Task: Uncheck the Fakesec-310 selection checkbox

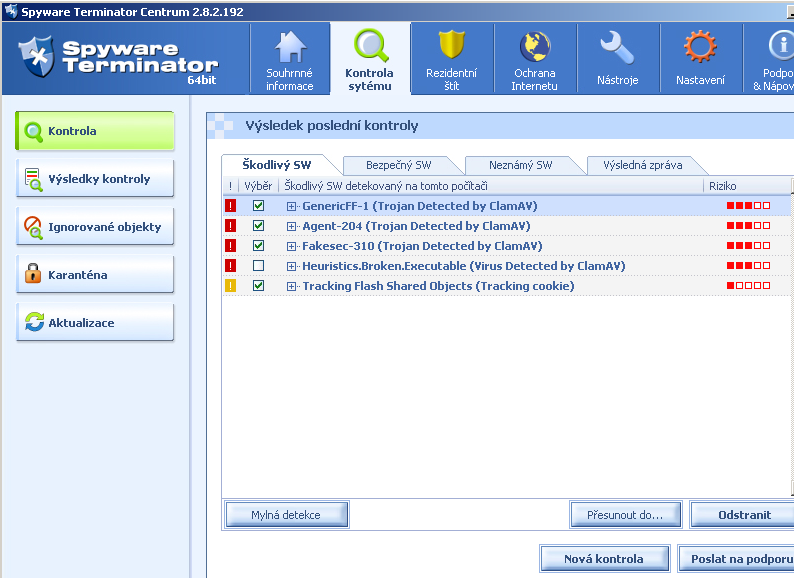Action: [258, 246]
